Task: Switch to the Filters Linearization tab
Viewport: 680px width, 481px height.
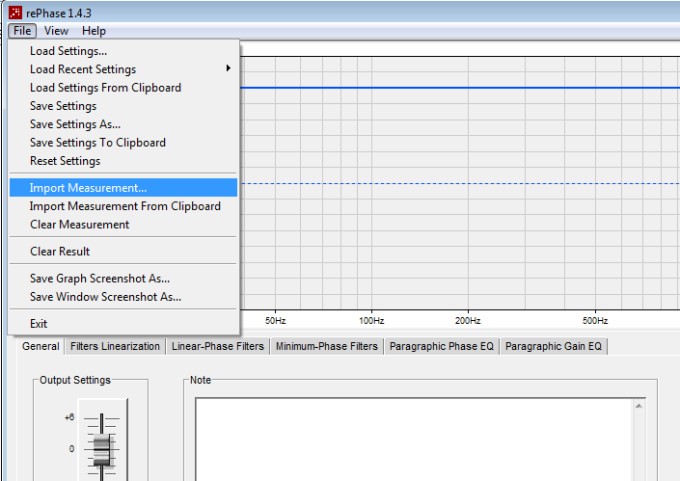Action: [115, 347]
